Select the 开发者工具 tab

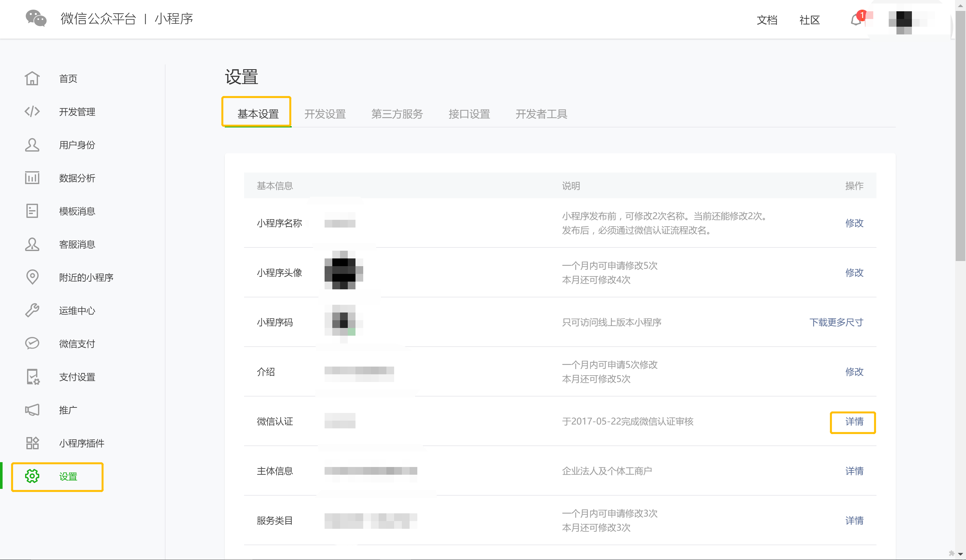tap(541, 114)
